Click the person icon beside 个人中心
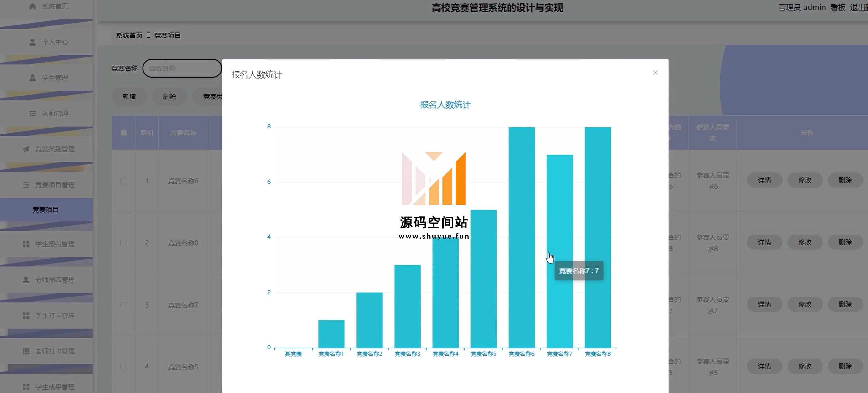The width and height of the screenshot is (868, 393). pyautogui.click(x=32, y=42)
